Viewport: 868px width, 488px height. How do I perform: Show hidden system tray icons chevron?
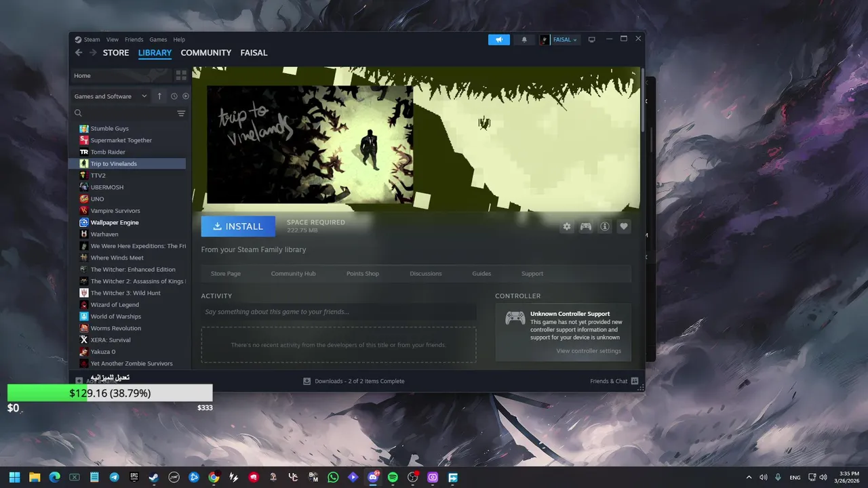tap(749, 477)
